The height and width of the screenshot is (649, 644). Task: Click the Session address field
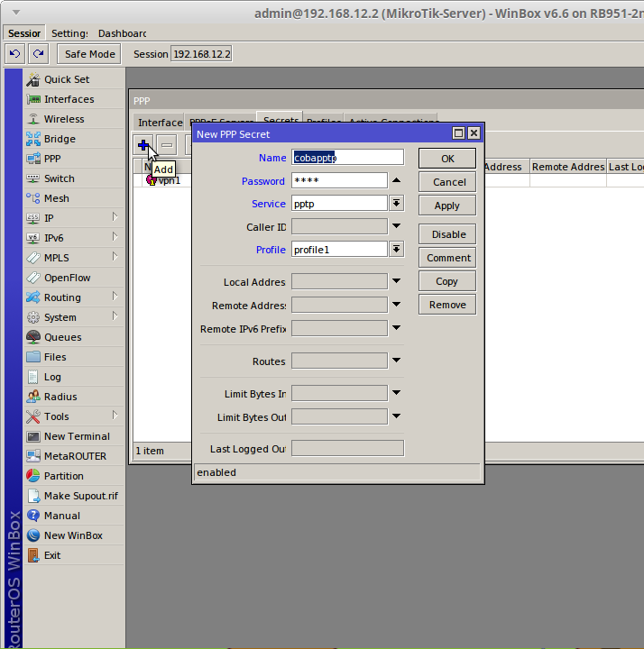click(x=201, y=54)
